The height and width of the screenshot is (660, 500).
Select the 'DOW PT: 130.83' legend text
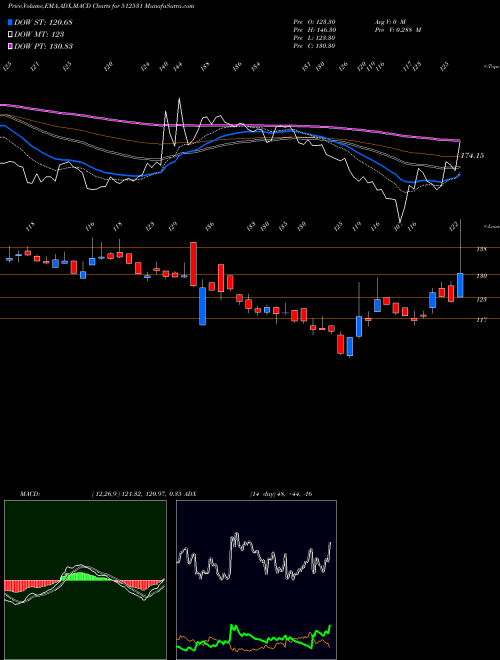click(x=43, y=46)
